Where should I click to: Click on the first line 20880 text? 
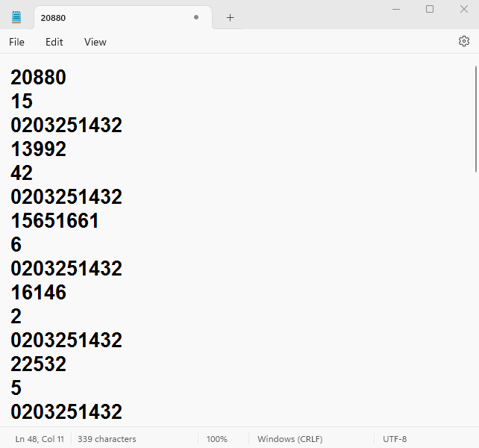click(x=38, y=78)
